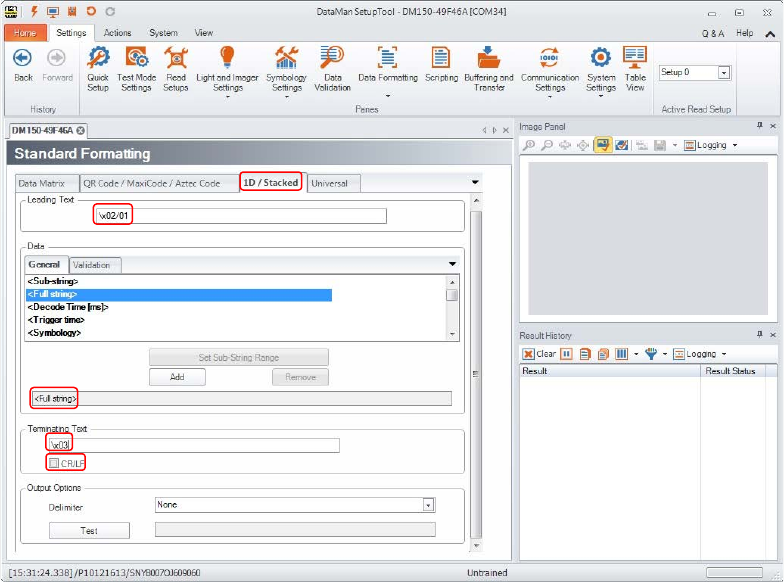Open the Actions ribbon tab
This screenshot has width=784, height=582.
point(117,33)
